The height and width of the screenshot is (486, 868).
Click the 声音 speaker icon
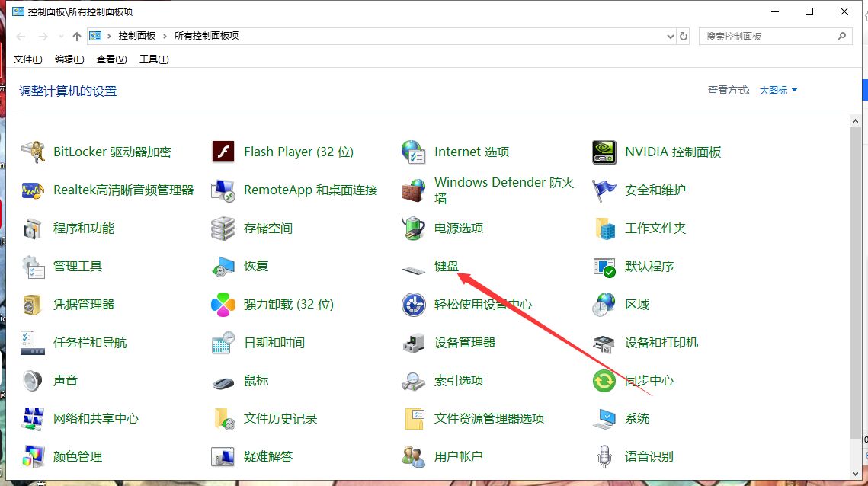[x=33, y=381]
